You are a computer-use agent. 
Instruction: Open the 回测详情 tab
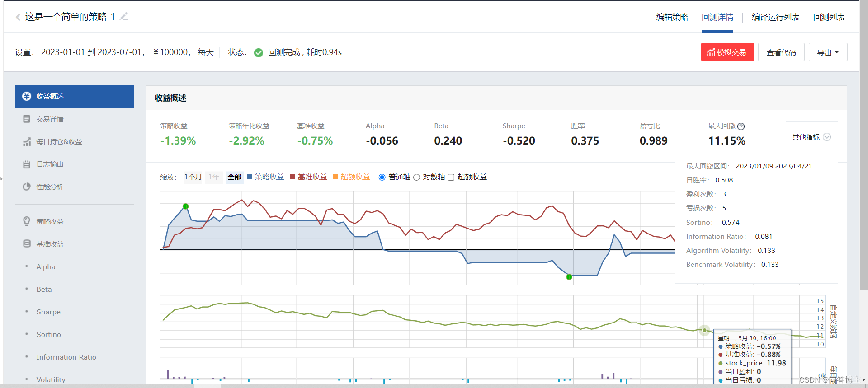tap(717, 17)
